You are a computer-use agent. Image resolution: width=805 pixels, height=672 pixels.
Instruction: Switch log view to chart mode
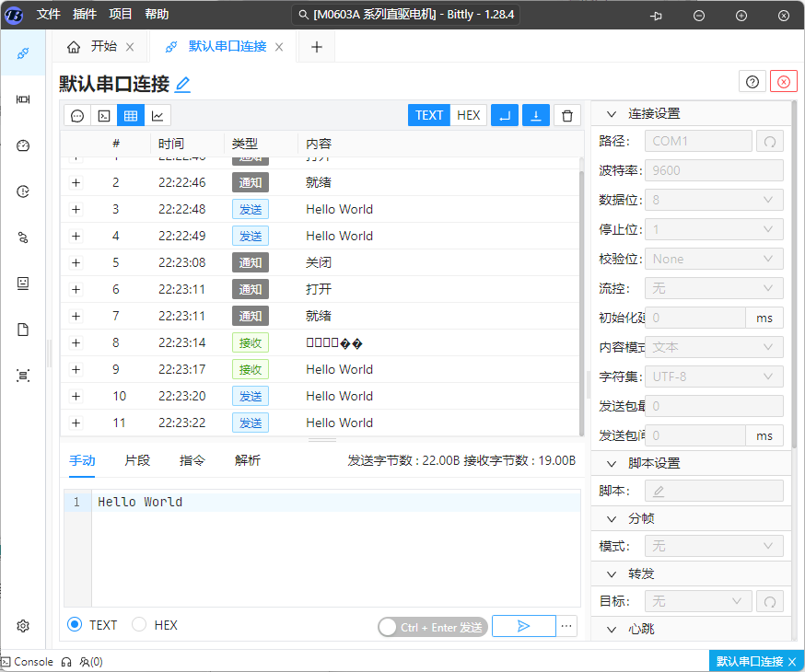(x=157, y=115)
